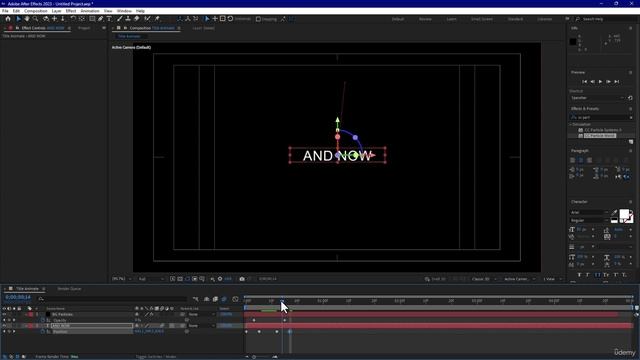Image resolution: width=640 pixels, height=360 pixels.
Task: Click the Toggle Switches / Modes button
Action: (x=156, y=356)
